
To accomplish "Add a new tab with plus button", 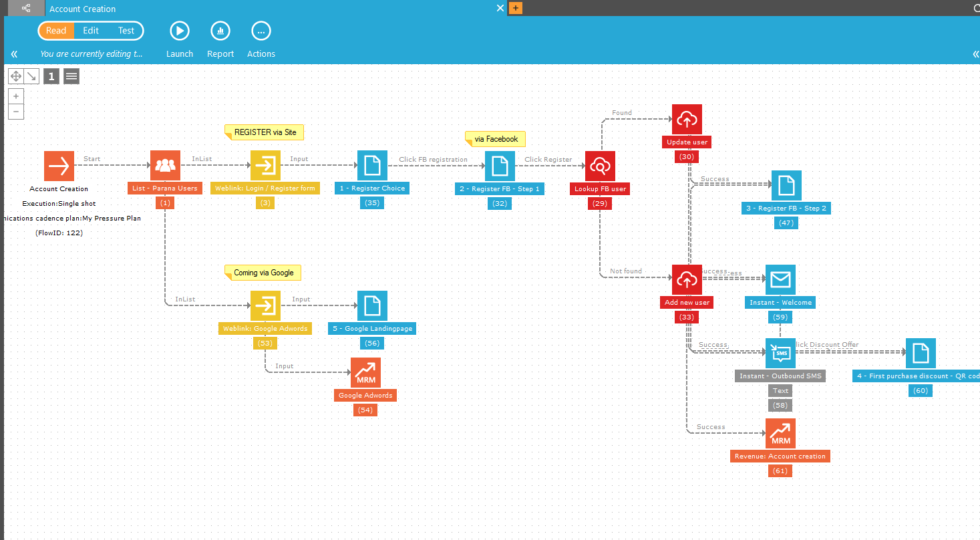I will tap(515, 9).
